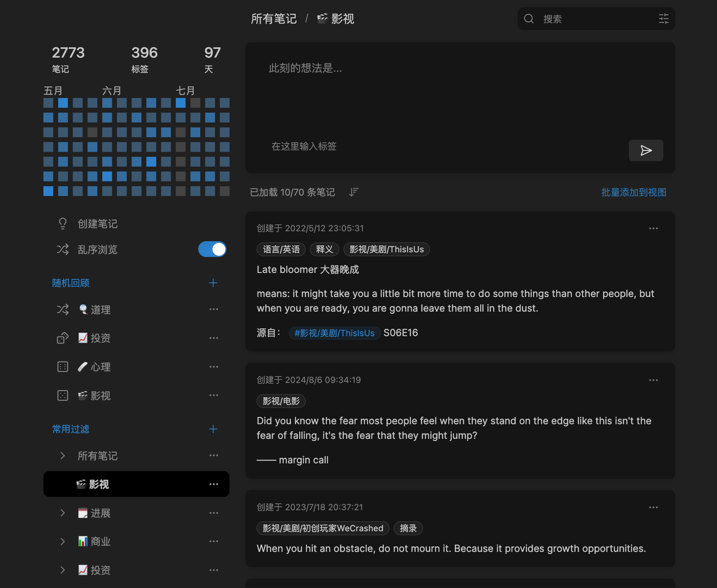Focus the 搜索 search field
717x588 pixels.
tap(596, 18)
